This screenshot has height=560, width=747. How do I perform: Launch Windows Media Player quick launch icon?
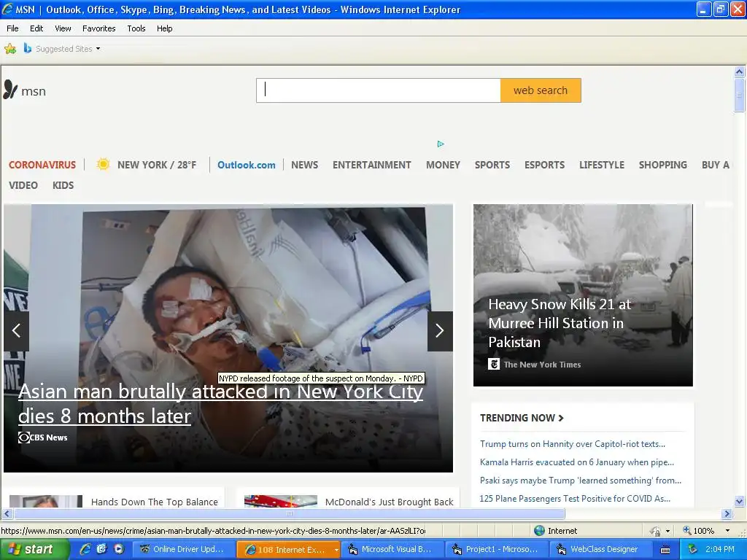pyautogui.click(x=119, y=549)
